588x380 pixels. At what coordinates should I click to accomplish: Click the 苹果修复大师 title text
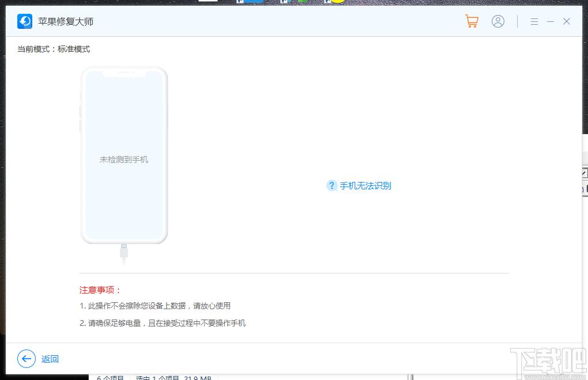click(66, 22)
